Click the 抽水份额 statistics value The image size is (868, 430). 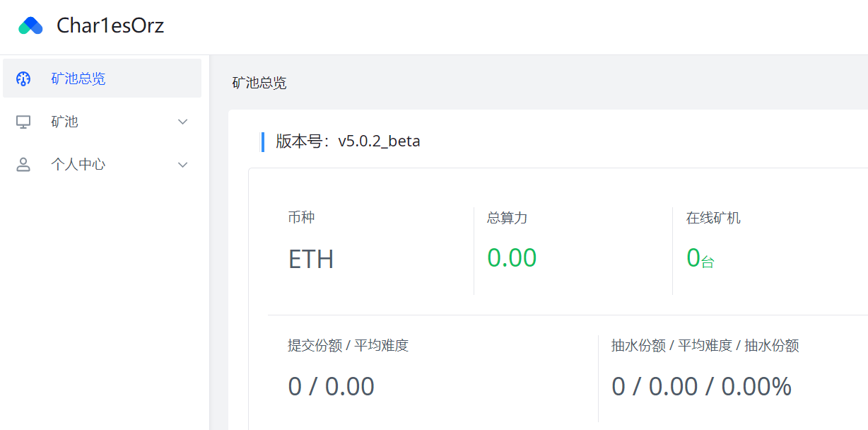coord(702,386)
